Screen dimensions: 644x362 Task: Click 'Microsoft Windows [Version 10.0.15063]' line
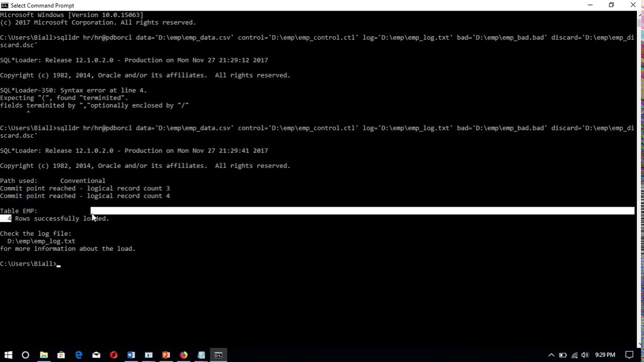71,15
